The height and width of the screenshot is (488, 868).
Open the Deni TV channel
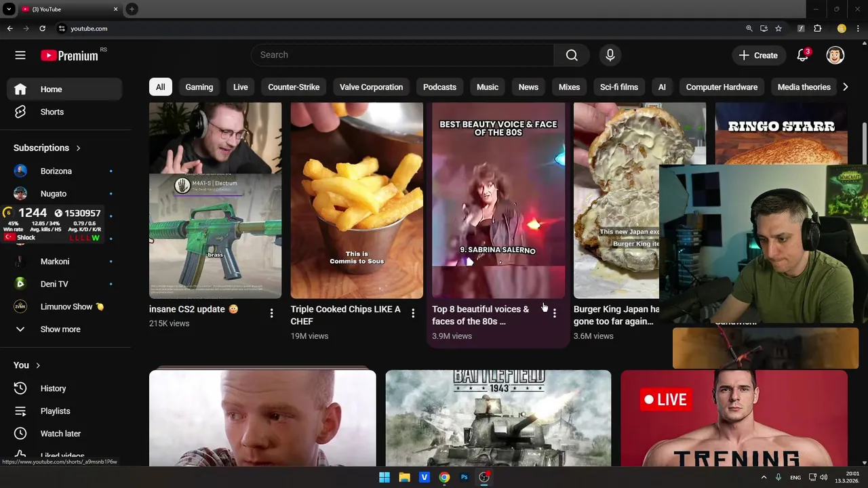pos(65,284)
